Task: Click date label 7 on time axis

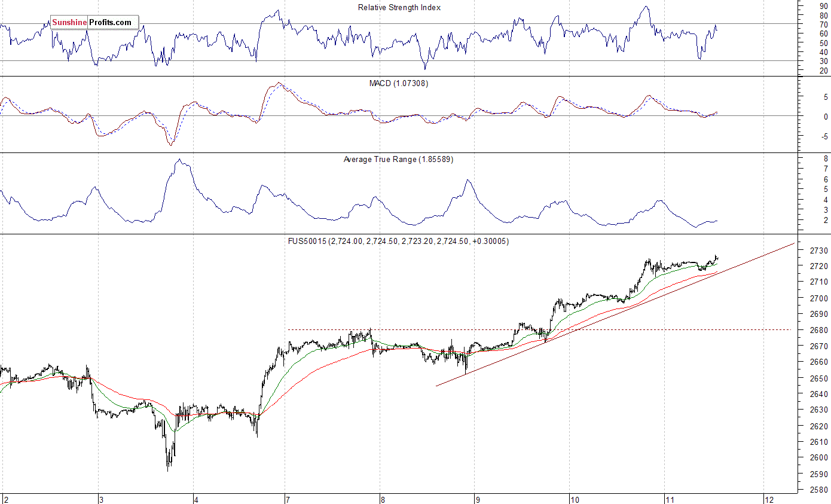Action: (288, 499)
